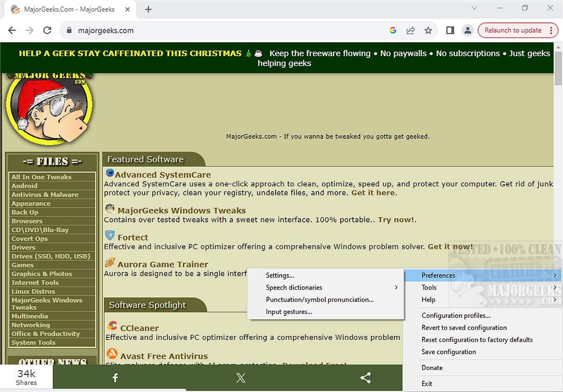Image resolution: width=563 pixels, height=392 pixels.
Task: Open the Drivers category link
Action: pyautogui.click(x=23, y=248)
